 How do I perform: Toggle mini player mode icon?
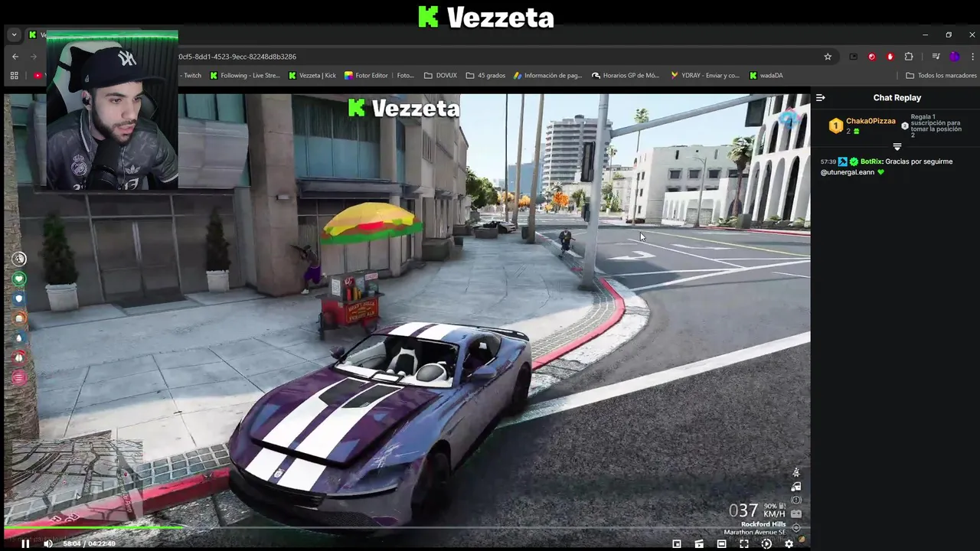(x=677, y=543)
